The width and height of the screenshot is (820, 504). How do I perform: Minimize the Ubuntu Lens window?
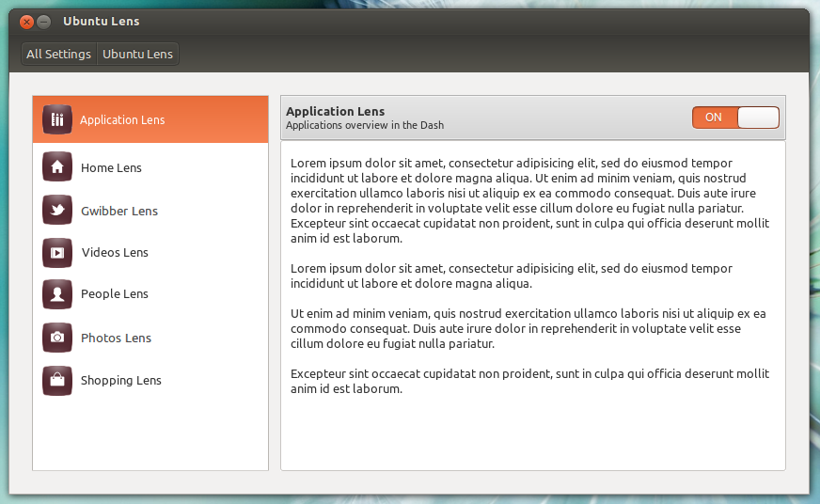[x=43, y=22]
